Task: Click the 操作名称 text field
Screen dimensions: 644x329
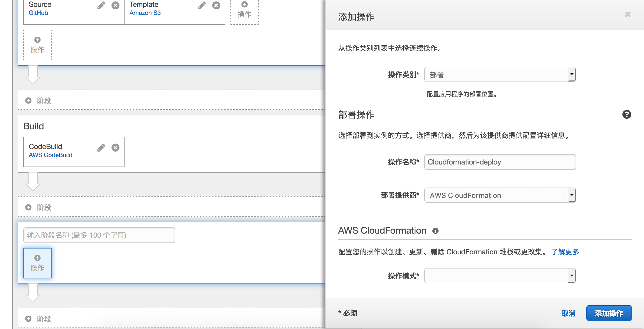Action: (x=500, y=162)
